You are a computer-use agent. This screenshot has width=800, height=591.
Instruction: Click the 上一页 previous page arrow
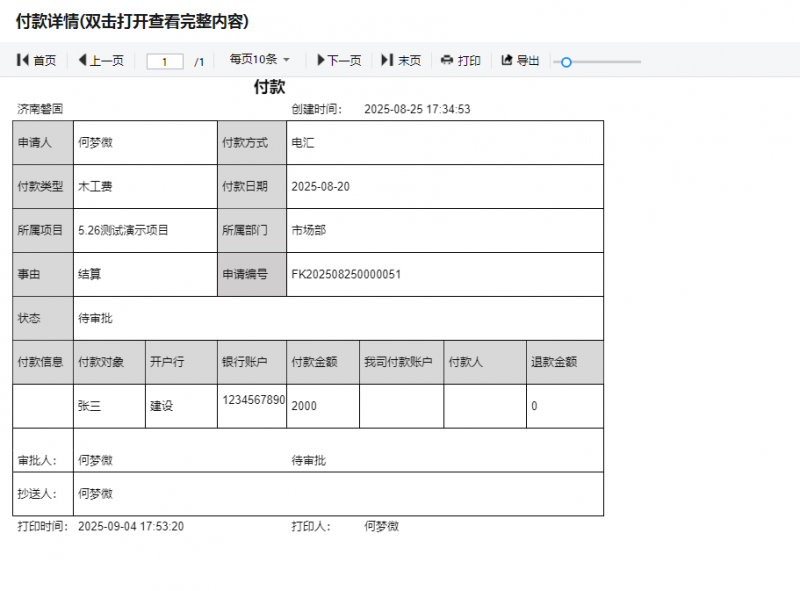(100, 60)
